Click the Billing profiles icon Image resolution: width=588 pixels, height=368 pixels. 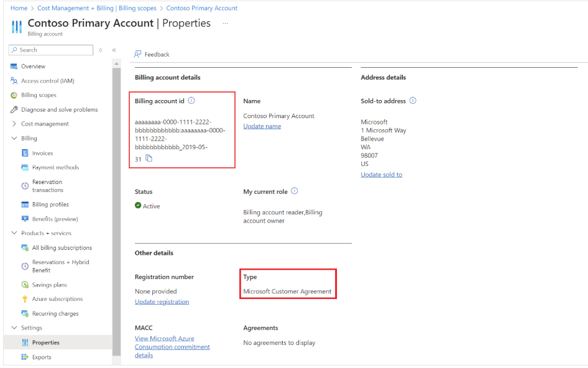click(x=25, y=205)
